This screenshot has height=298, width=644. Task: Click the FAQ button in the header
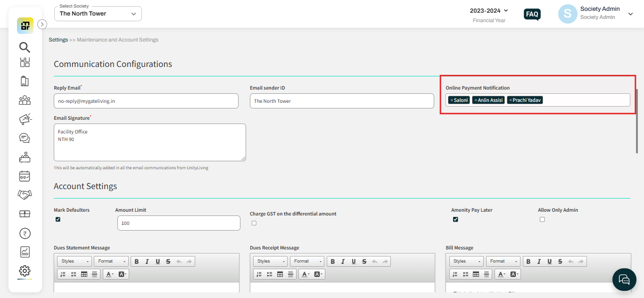[532, 14]
